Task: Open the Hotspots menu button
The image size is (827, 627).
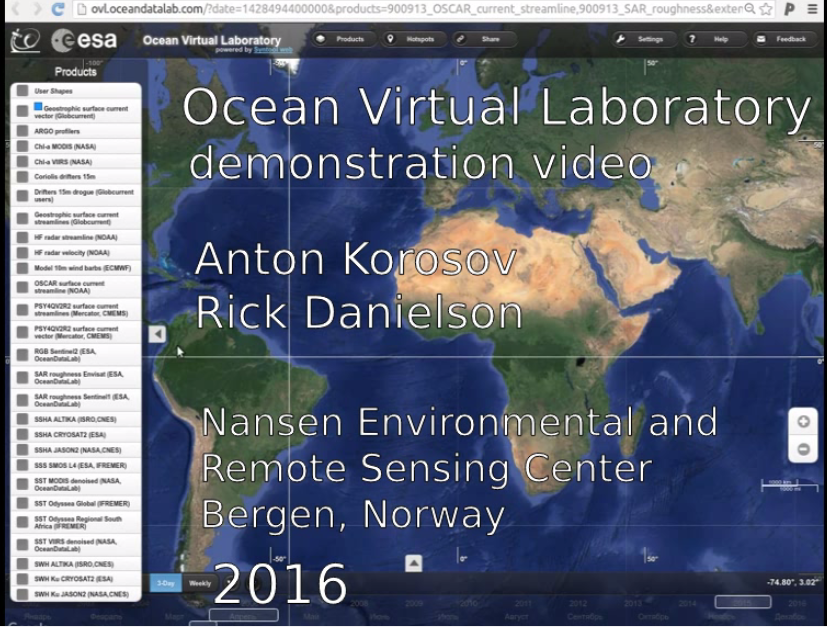Action: [414, 39]
